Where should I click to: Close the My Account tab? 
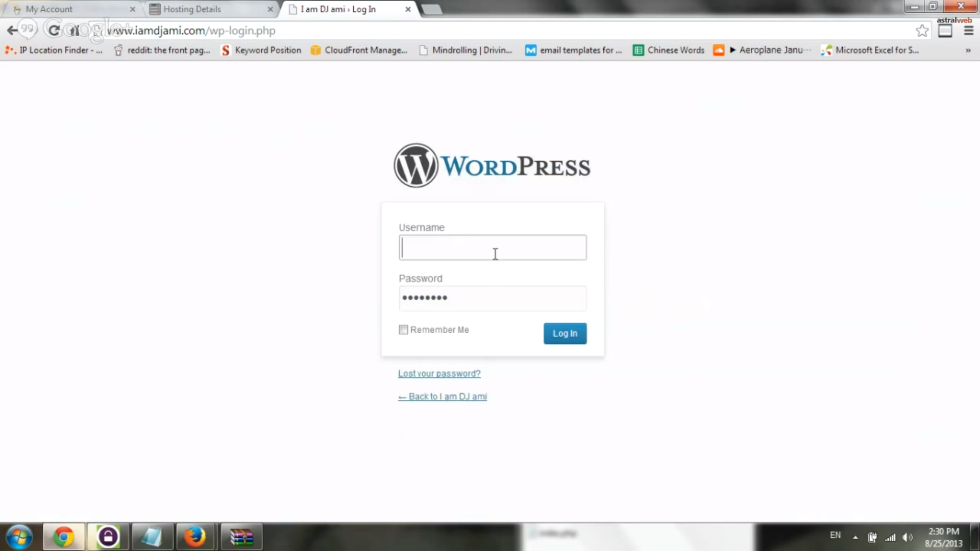[133, 9]
